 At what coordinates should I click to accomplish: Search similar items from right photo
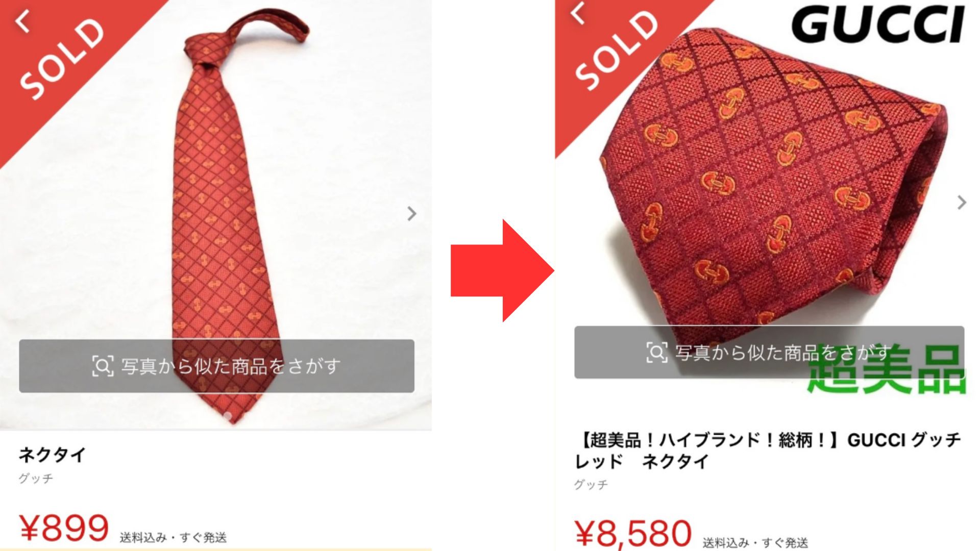click(x=769, y=352)
